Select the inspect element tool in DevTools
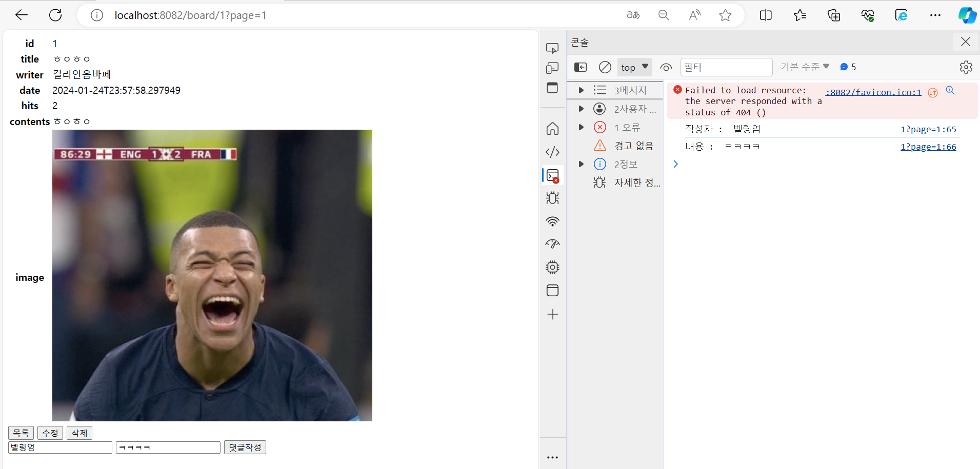The width and height of the screenshot is (980, 469). click(552, 48)
